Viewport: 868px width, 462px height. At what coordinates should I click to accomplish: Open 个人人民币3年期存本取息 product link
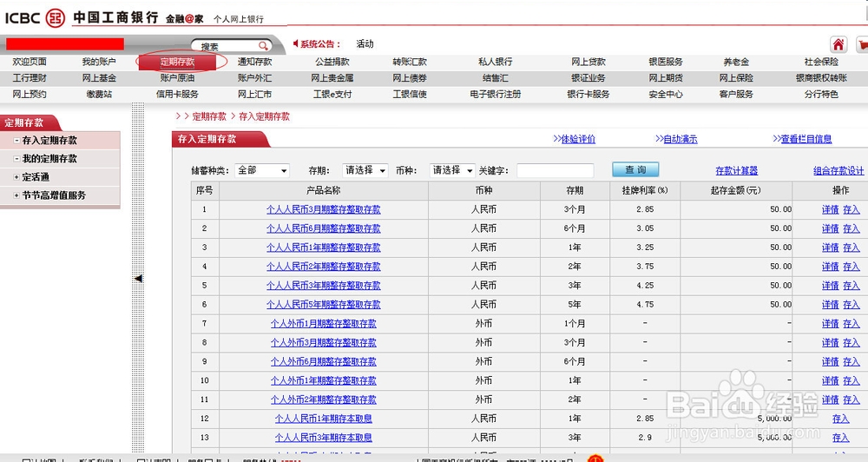(x=323, y=437)
